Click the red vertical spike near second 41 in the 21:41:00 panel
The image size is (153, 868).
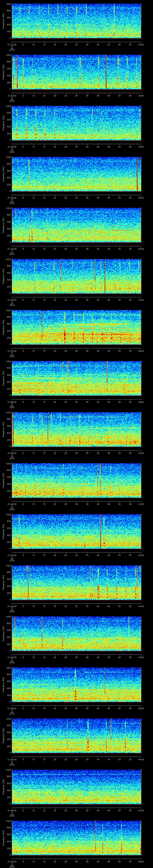(101, 531)
